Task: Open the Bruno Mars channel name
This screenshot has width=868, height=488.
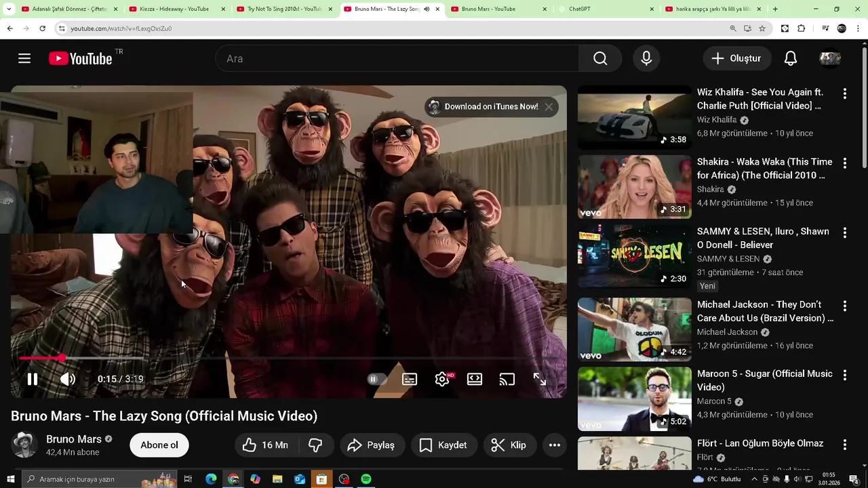Action: 74,439
